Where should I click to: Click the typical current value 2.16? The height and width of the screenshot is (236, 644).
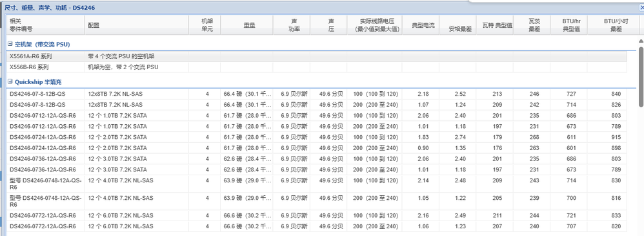[x=423, y=215]
